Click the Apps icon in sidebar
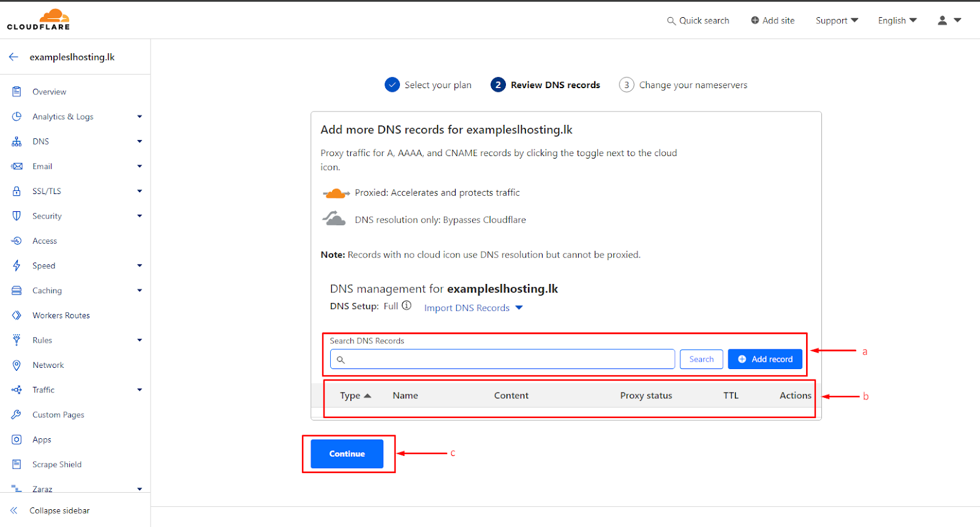The width and height of the screenshot is (980, 527). (17, 439)
